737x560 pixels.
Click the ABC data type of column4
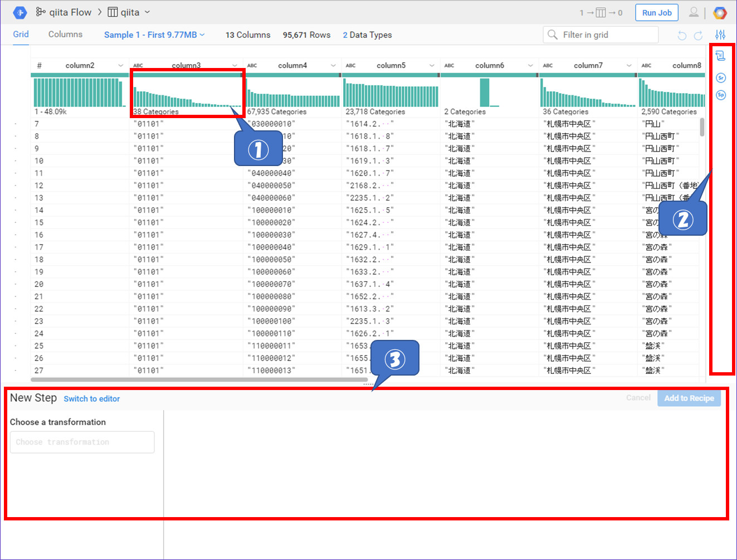coord(252,66)
